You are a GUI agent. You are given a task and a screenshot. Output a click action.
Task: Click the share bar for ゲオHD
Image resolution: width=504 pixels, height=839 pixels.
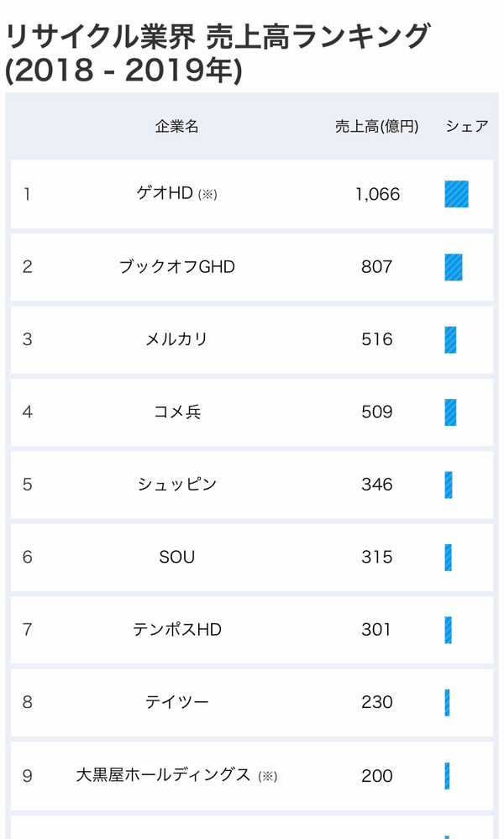(x=456, y=194)
